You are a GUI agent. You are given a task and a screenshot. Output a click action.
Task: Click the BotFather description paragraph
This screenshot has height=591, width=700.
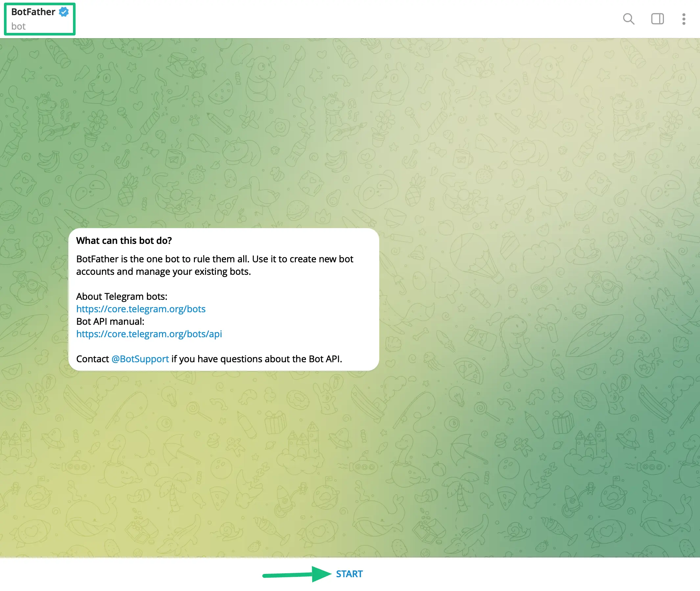[214, 265]
